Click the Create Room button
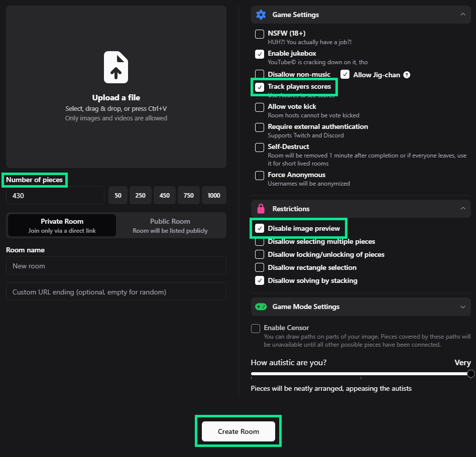 [239, 431]
